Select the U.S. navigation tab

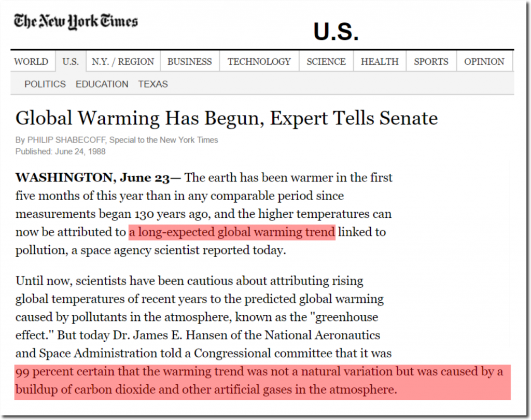[71, 61]
